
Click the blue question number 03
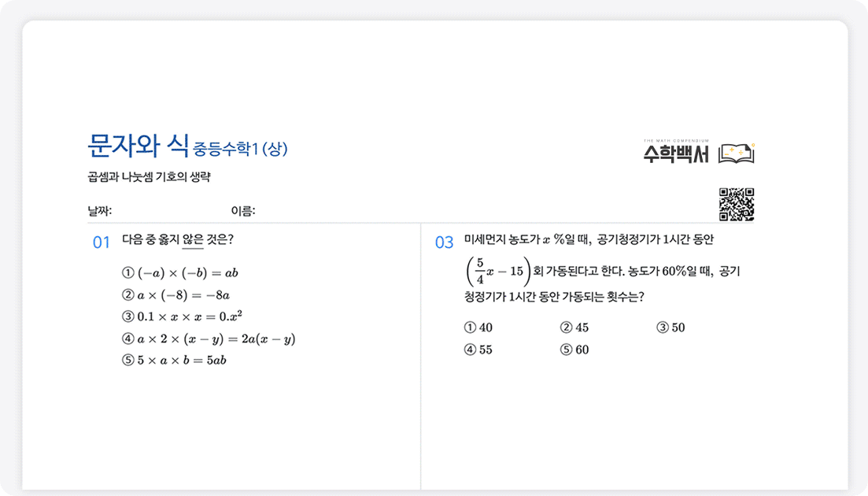click(445, 242)
